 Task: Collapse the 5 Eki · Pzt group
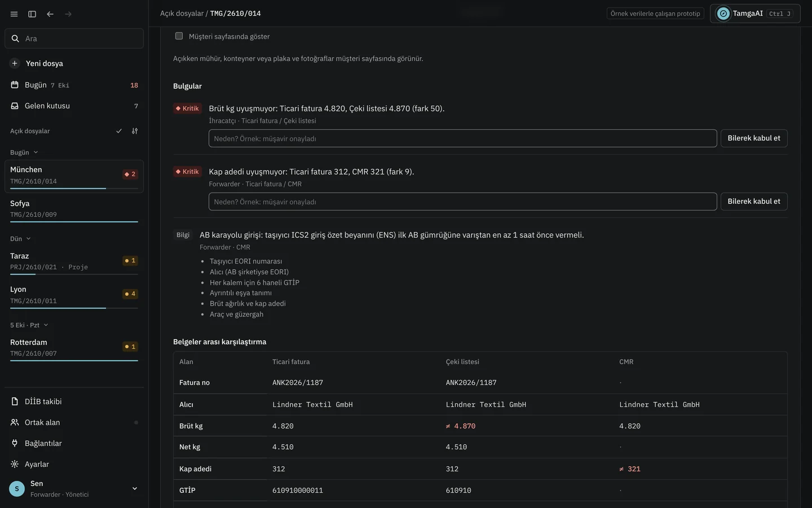coord(29,325)
